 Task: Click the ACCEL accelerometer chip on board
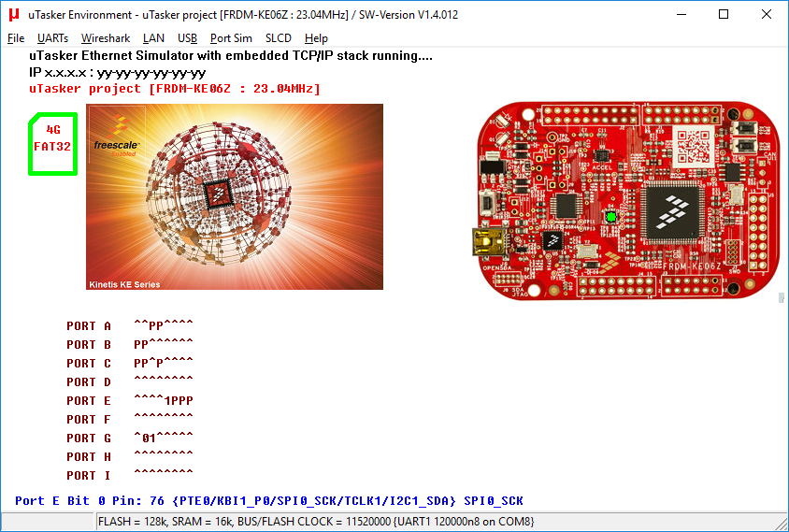click(602, 156)
